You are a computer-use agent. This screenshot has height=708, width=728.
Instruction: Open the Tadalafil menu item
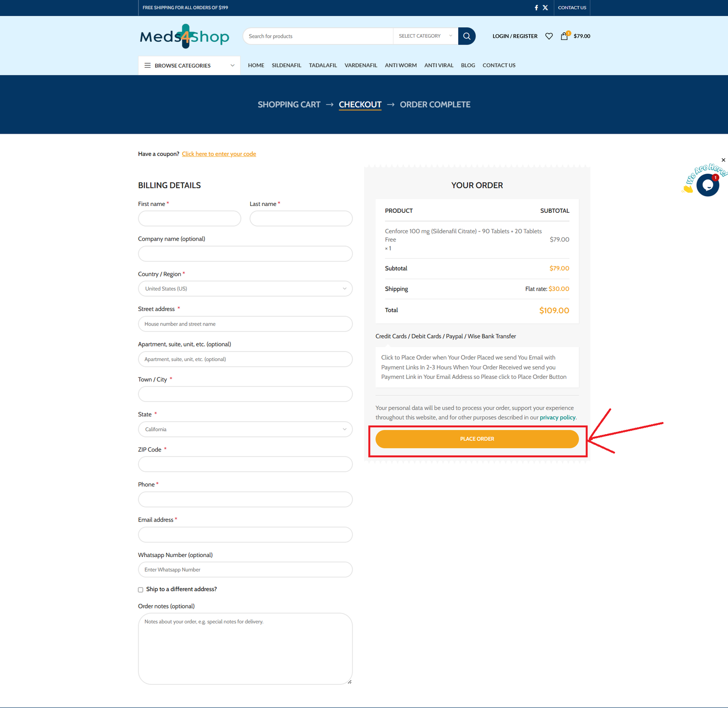point(323,65)
